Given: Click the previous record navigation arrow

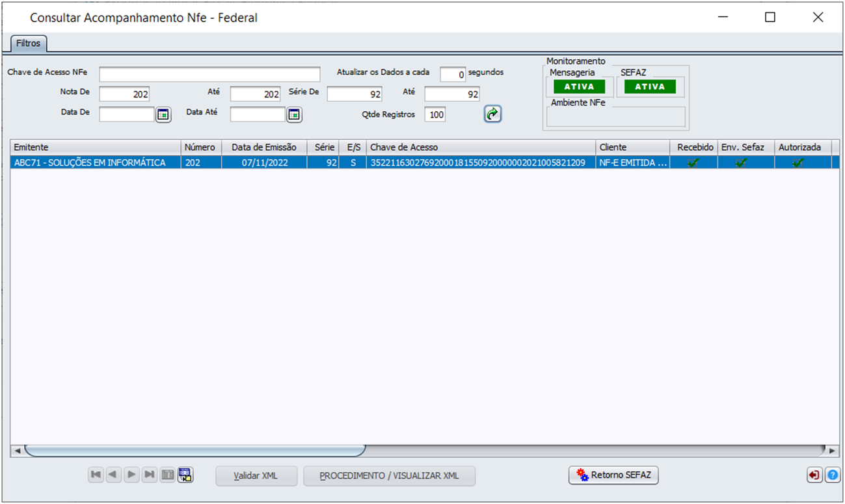Looking at the screenshot, I should click(x=114, y=475).
